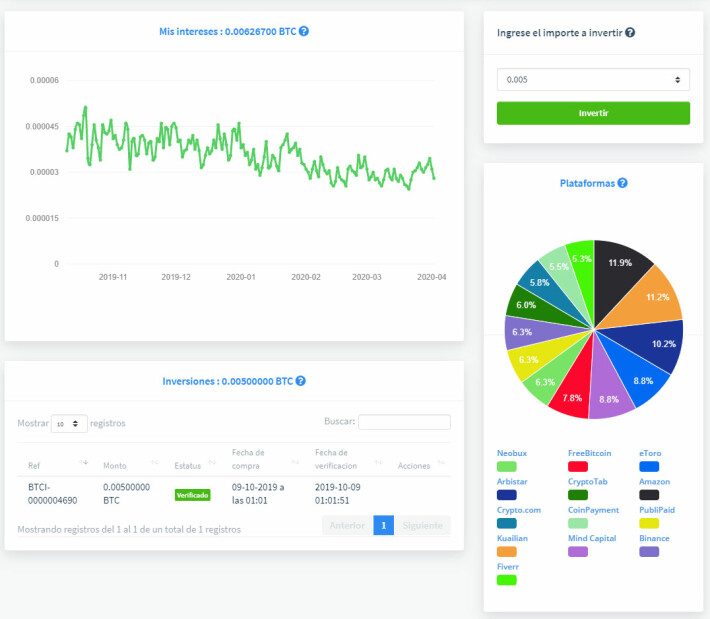This screenshot has height=619, width=710.
Task: Toggle the eToro blue legend swatch
Action: pos(649,466)
